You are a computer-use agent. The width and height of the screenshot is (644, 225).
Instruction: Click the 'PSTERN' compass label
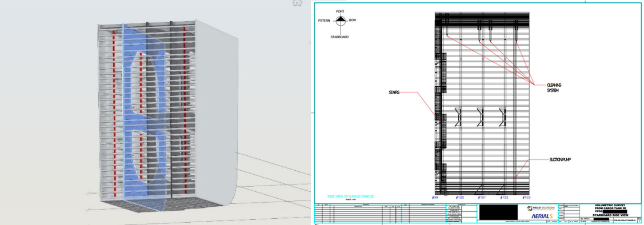324,20
